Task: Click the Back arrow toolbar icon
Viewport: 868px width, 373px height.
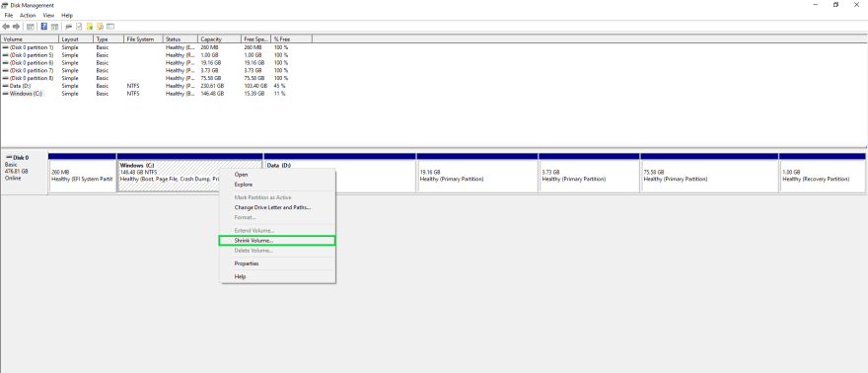Action: pyautogui.click(x=6, y=26)
